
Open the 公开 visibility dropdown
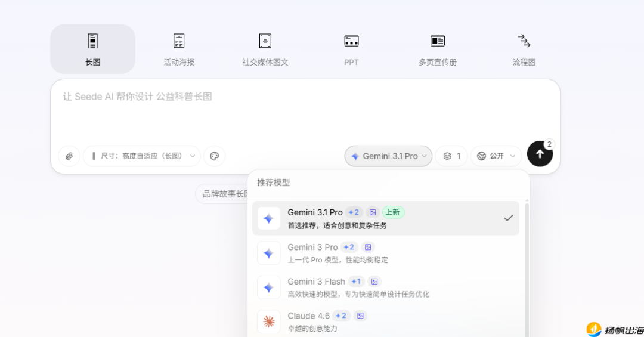496,156
